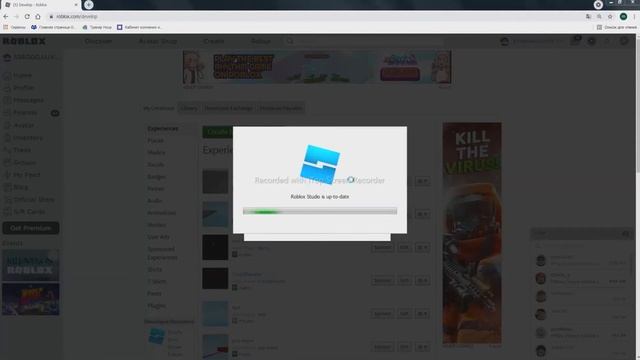Go forward with the browser forward arrow
Image resolution: width=640 pixels, height=360 pixels.
click(x=16, y=16)
